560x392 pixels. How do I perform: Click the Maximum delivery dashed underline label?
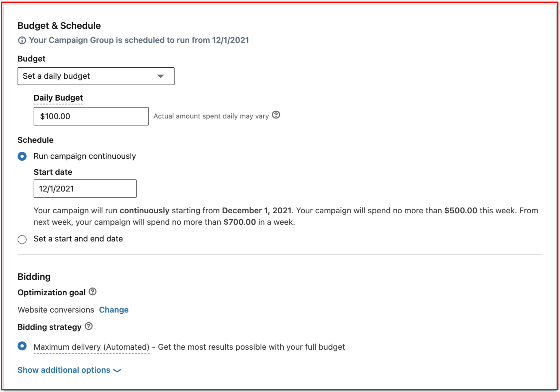point(91,347)
